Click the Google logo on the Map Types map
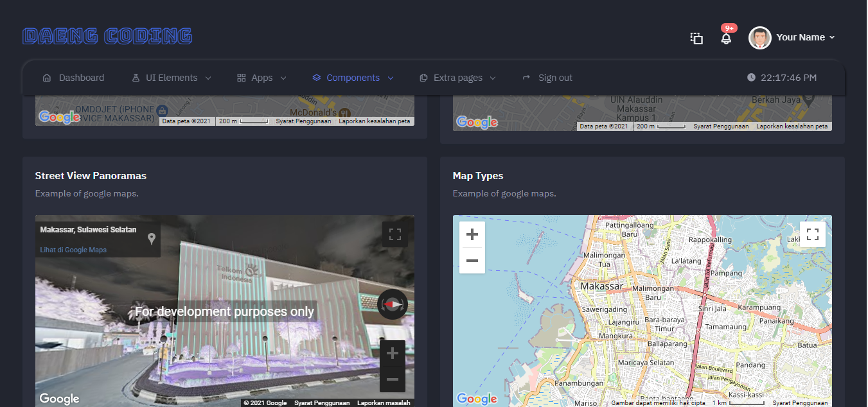 click(477, 399)
